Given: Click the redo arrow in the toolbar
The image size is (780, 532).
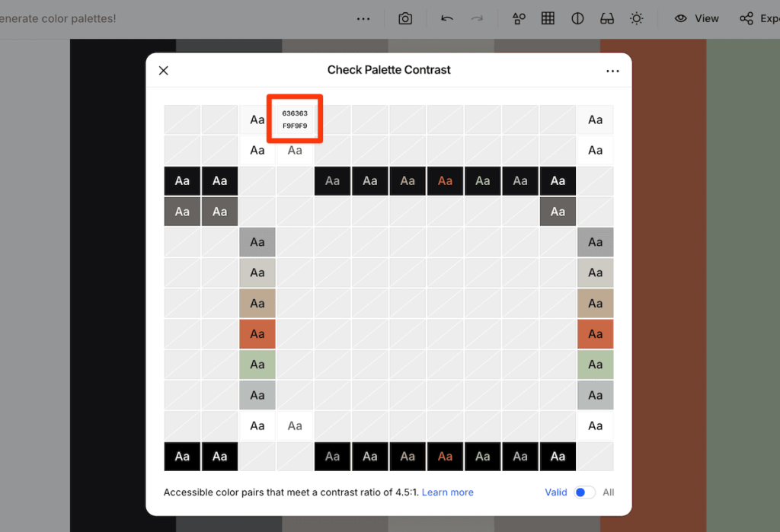Looking at the screenshot, I should tap(477, 19).
